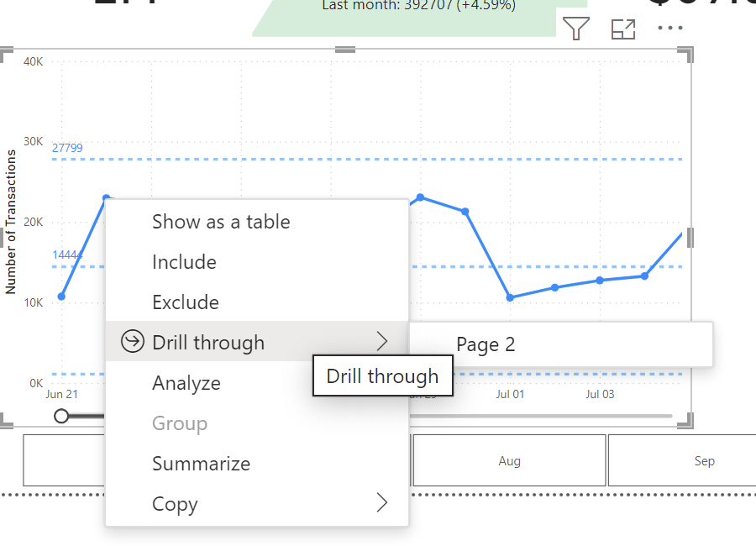Select the Sep month slicer button
Screen dimensions: 756x546
(x=682, y=460)
